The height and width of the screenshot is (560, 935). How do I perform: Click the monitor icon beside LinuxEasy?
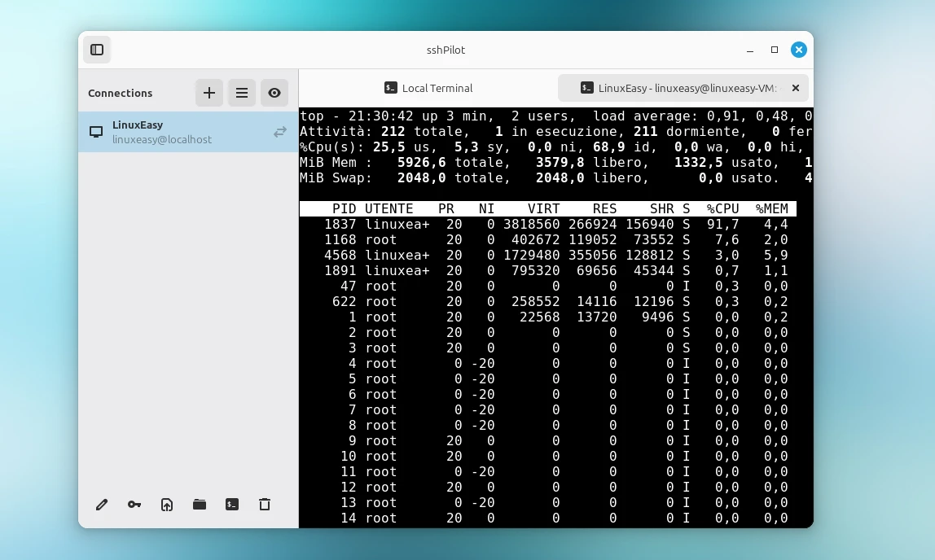(x=95, y=130)
